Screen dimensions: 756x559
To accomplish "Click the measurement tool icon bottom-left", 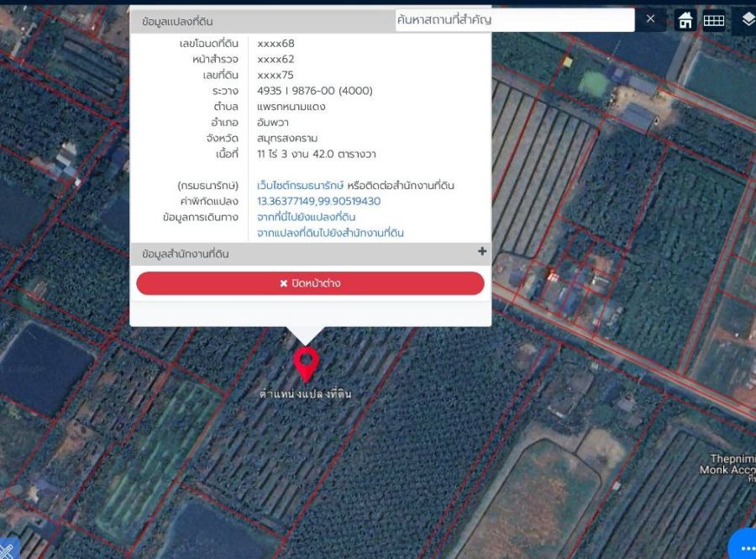I will coord(7,548).
